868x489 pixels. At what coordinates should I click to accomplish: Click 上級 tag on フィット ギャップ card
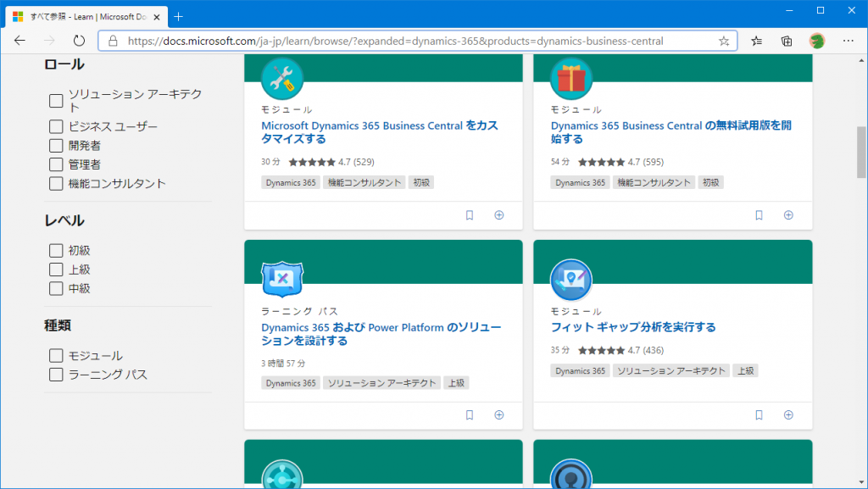746,370
